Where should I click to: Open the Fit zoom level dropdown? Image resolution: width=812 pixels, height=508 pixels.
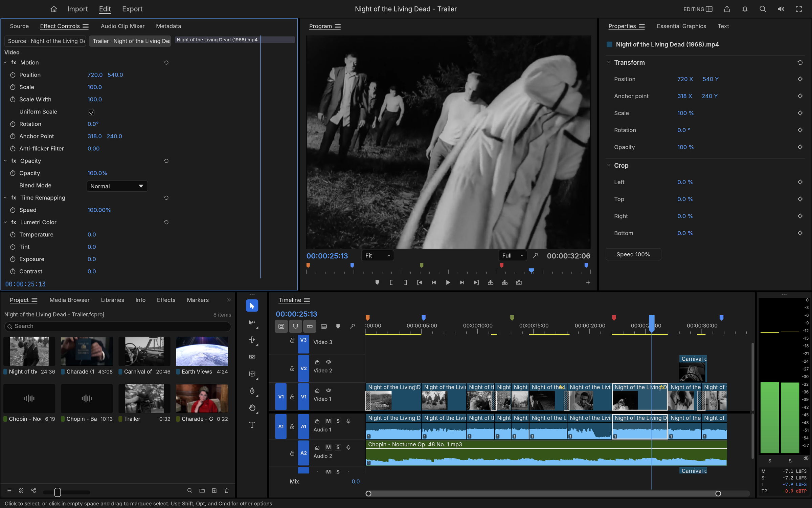pos(377,256)
